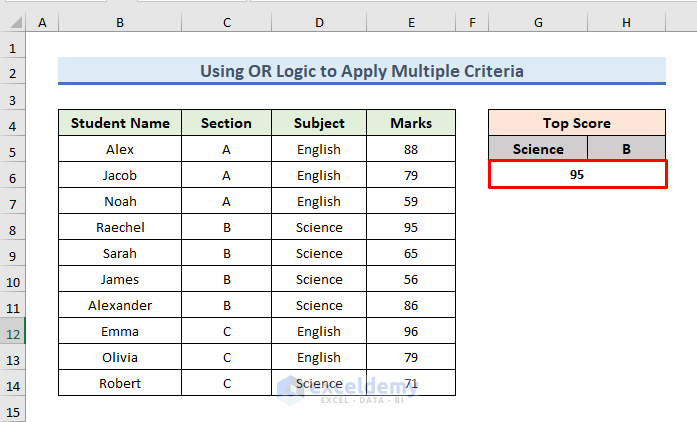Click the Student Name header cell
Screen dimensions: 697x422
(120, 123)
